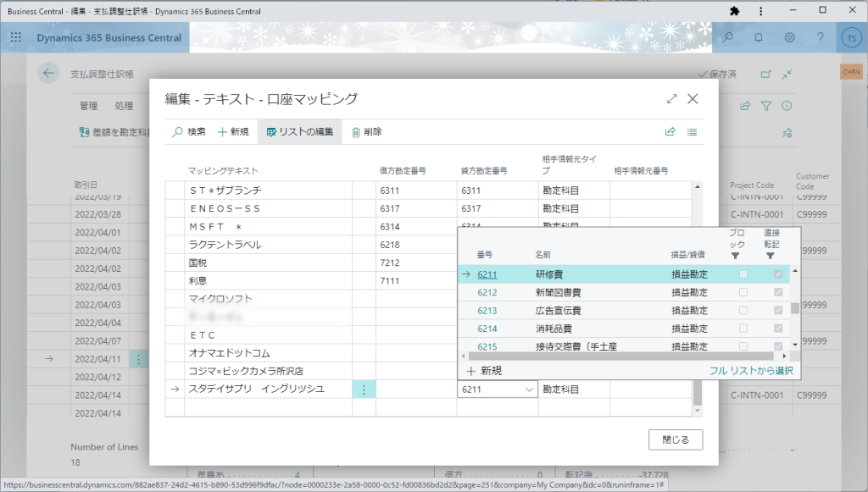Image resolution: width=868 pixels, height=492 pixels.
Task: Click リストの編集 toolbar item
Action: pyautogui.click(x=299, y=131)
